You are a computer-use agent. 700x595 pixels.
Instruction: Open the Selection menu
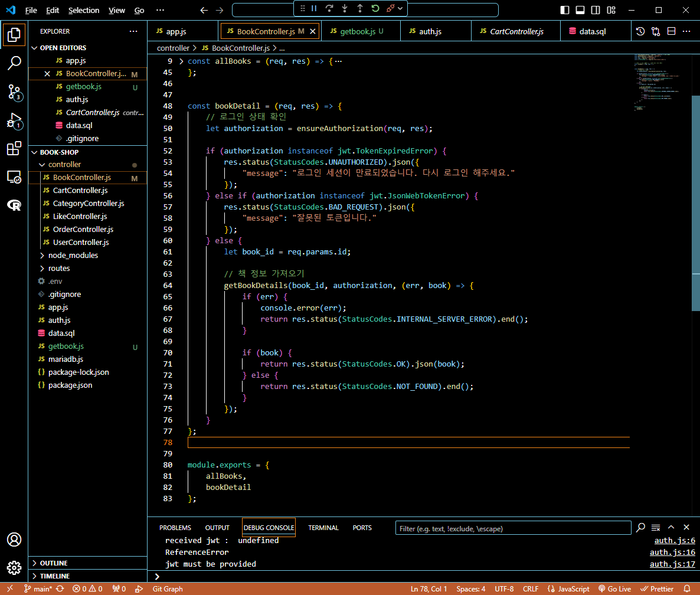pos(84,10)
